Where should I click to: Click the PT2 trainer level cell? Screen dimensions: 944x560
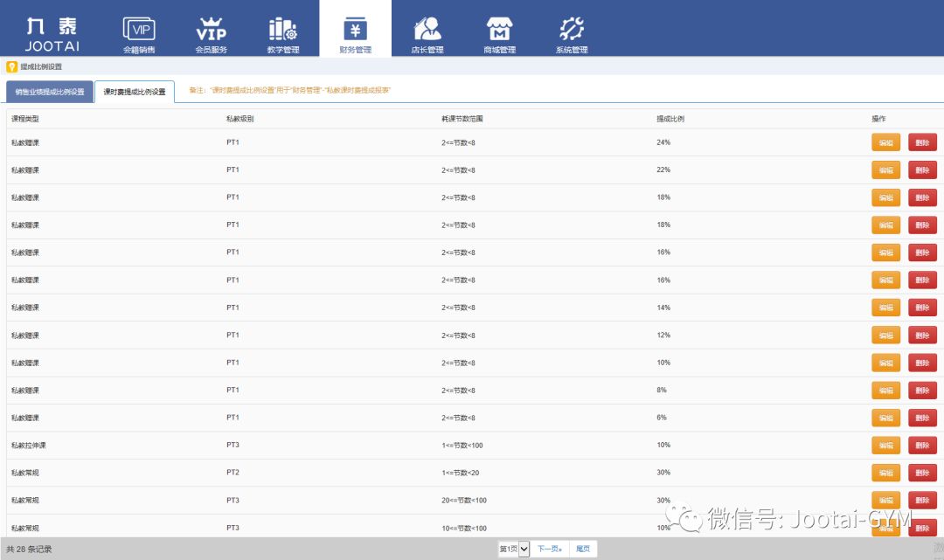[x=233, y=473]
